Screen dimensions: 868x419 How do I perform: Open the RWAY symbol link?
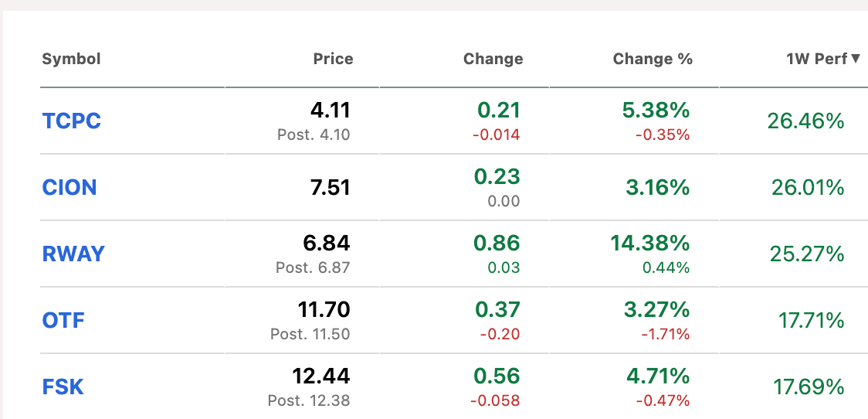coord(73,254)
